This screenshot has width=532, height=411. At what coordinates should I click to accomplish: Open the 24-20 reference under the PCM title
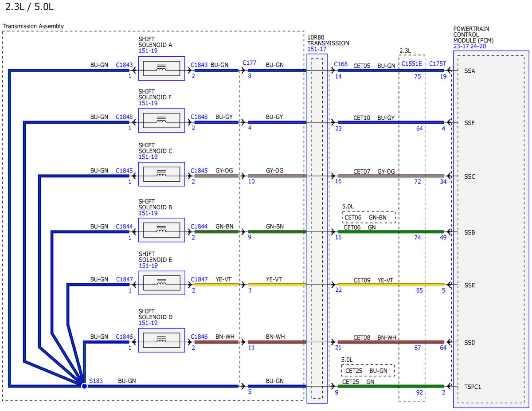pyautogui.click(x=477, y=46)
